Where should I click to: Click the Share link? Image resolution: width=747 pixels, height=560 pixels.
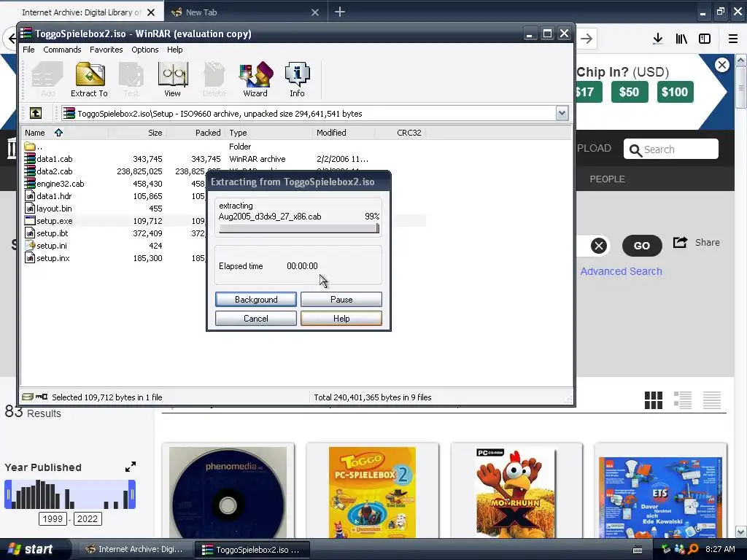coord(697,242)
